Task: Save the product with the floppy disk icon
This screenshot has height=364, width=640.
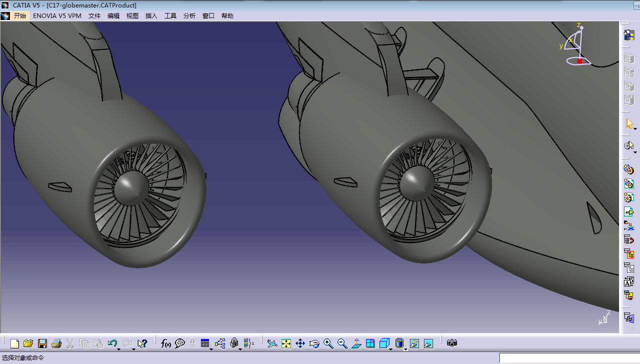Action: (42, 343)
